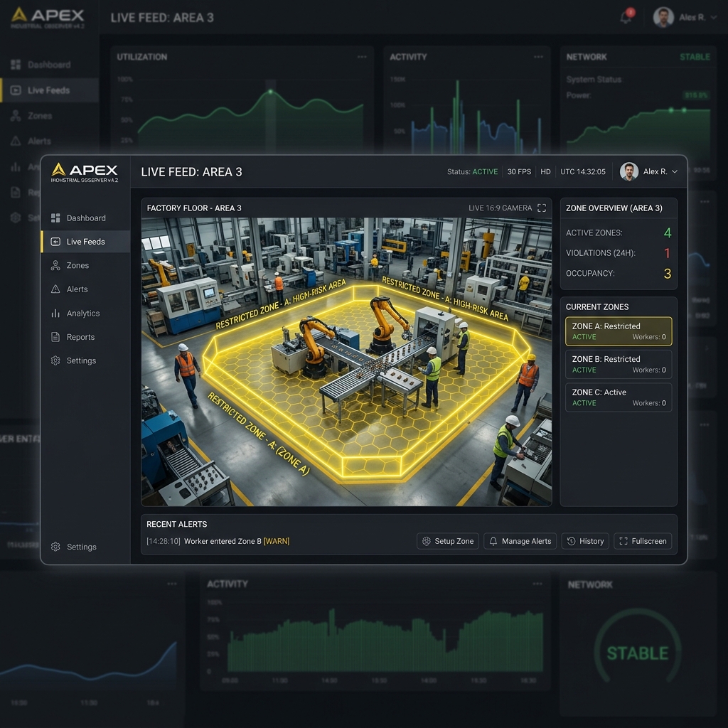Open Utilization panel options menu in background

(x=362, y=57)
